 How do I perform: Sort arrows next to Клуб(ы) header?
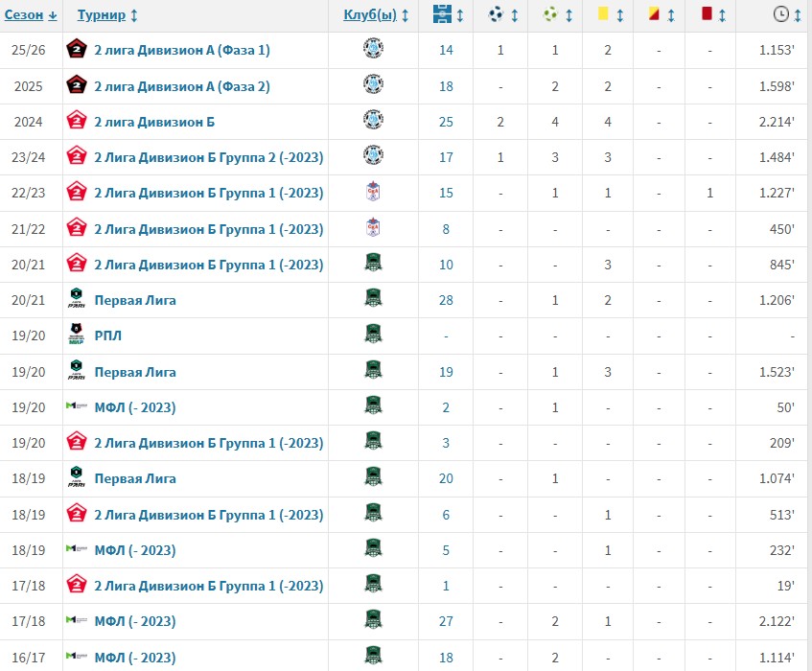point(405,15)
